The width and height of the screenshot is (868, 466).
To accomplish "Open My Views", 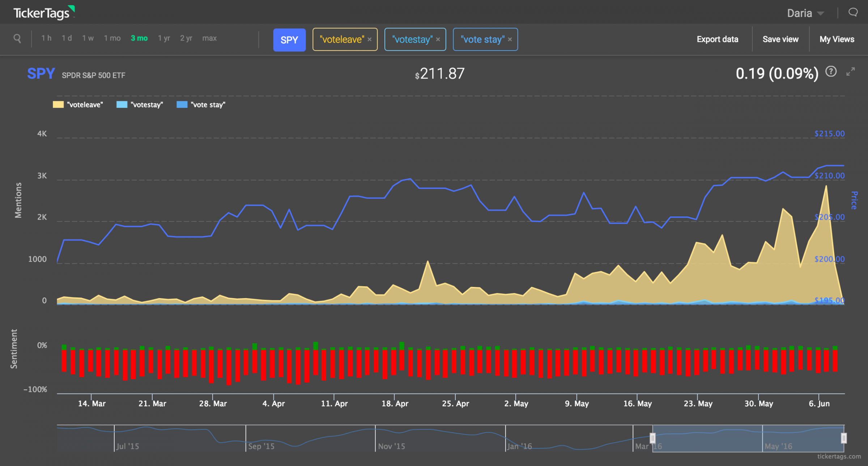I will [x=837, y=39].
